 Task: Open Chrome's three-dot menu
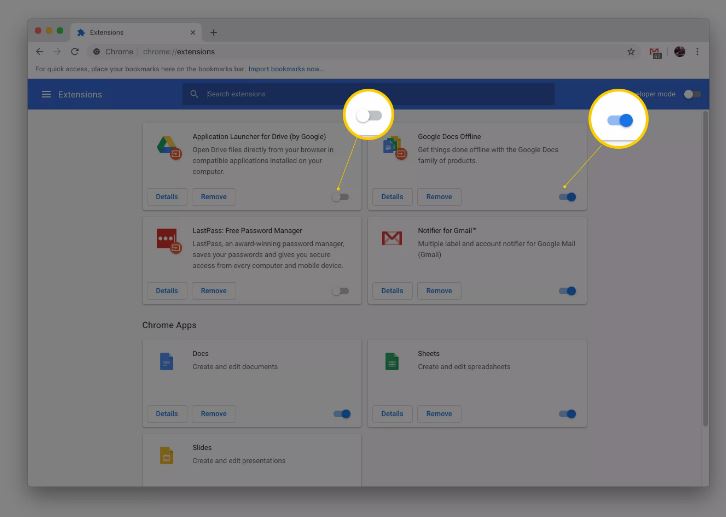(697, 52)
